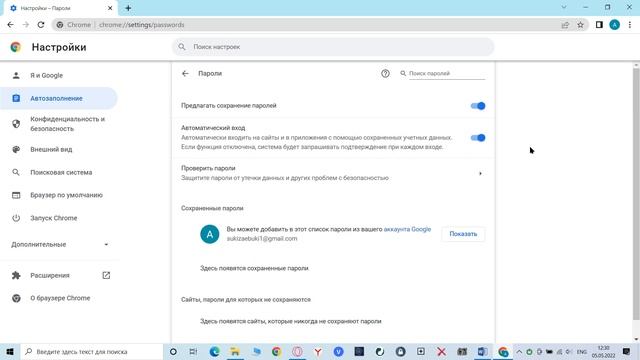Focus the Поиск паролей field

click(447, 73)
